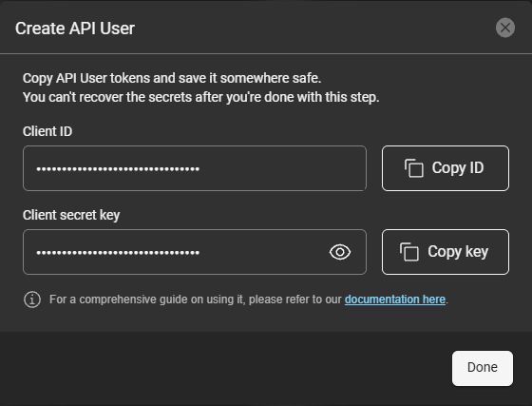Close the Create API User dialog
Viewport: 532px width, 406px height.
[x=505, y=28]
